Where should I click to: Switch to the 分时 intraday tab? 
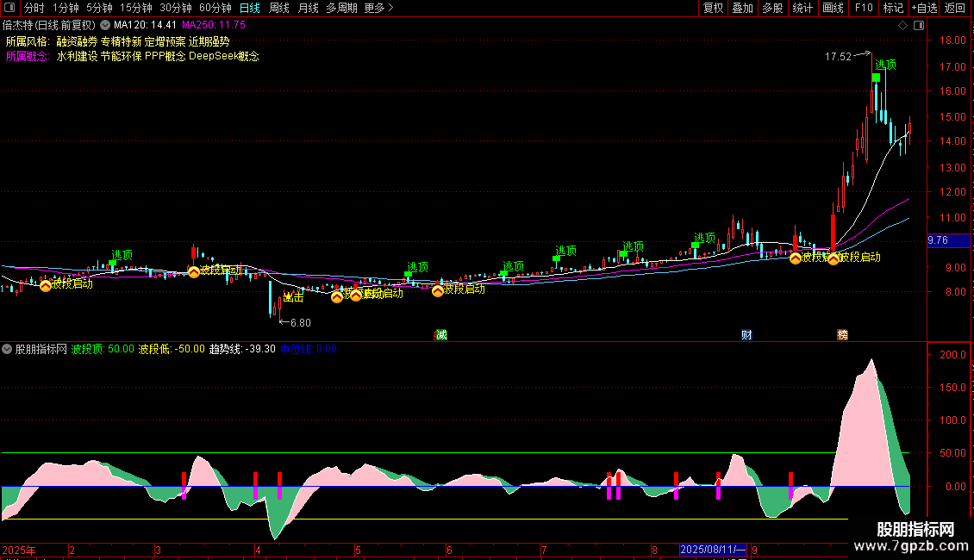pos(34,8)
